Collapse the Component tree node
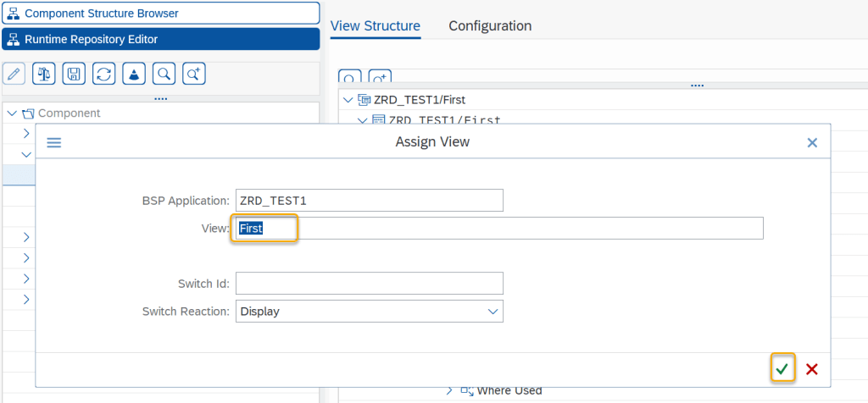868x403 pixels. tap(12, 113)
